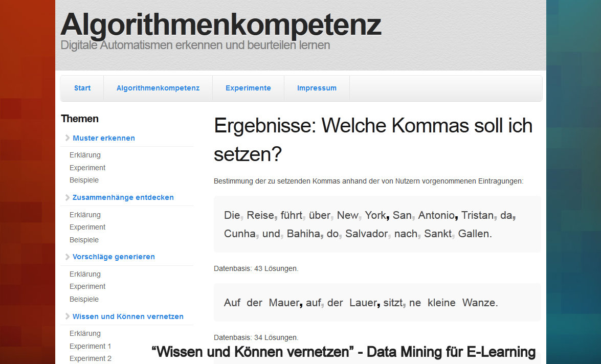Click the Algorithmenkompetenz site title in the header
The height and width of the screenshot is (364, 601).
click(x=220, y=24)
